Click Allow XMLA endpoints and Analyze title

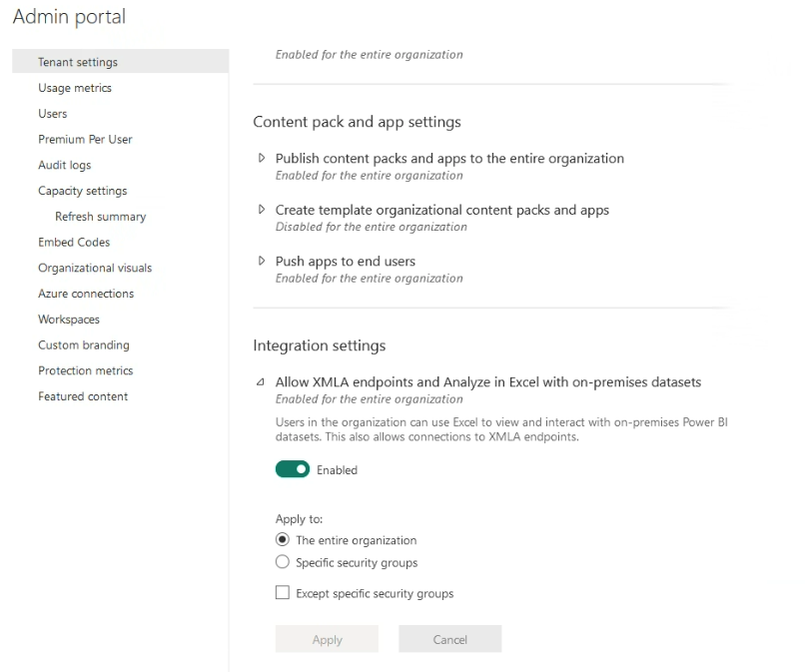488,382
